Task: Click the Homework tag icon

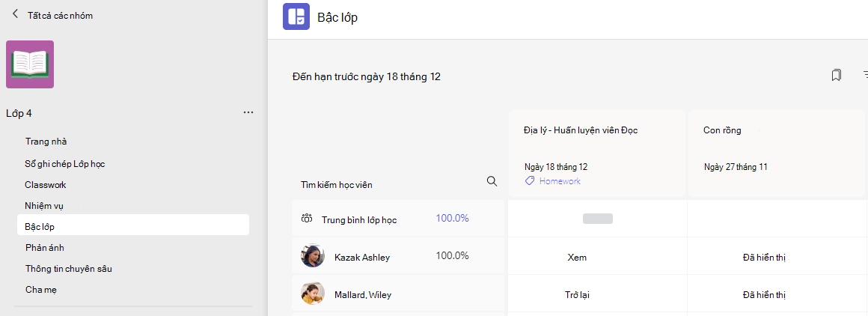Action: coord(530,180)
